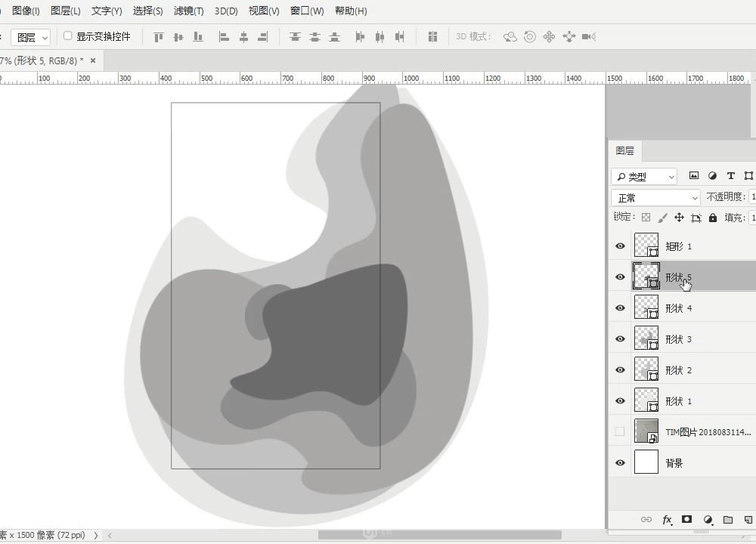Open the 文字(Y) menu
756x544 pixels.
pos(107,11)
